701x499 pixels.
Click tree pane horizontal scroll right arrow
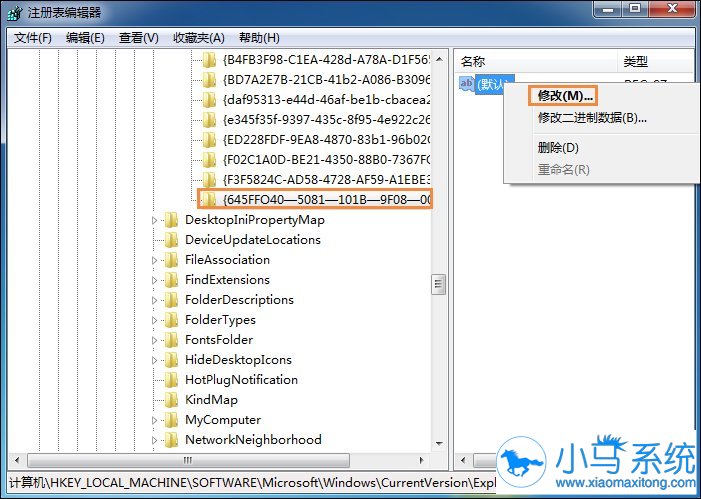421,460
